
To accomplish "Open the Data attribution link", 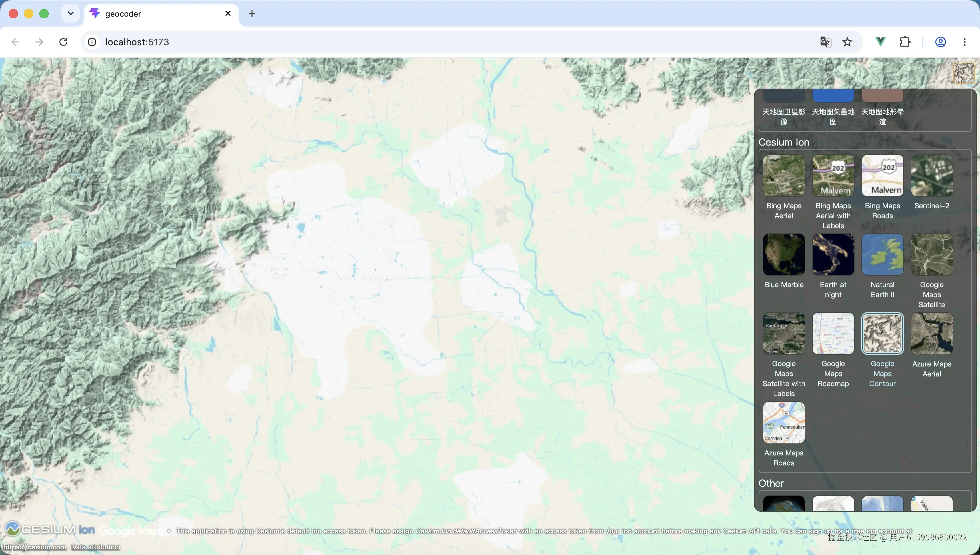I will click(x=95, y=547).
